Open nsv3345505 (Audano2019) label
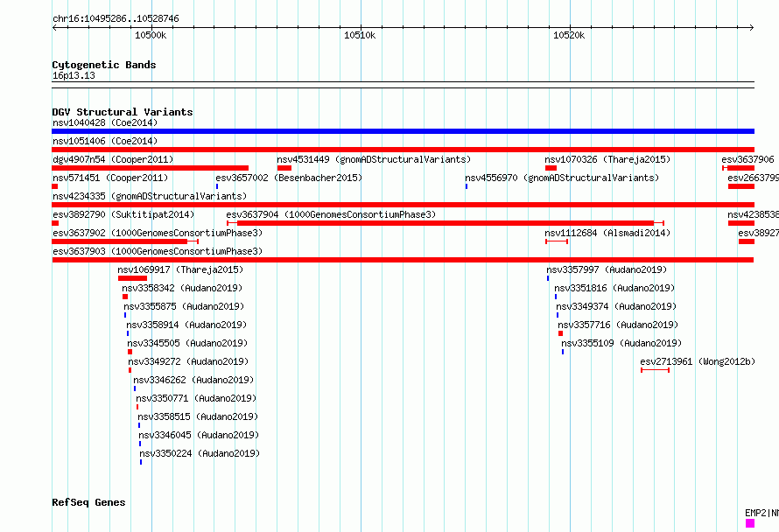This screenshot has width=779, height=532. coord(187,343)
